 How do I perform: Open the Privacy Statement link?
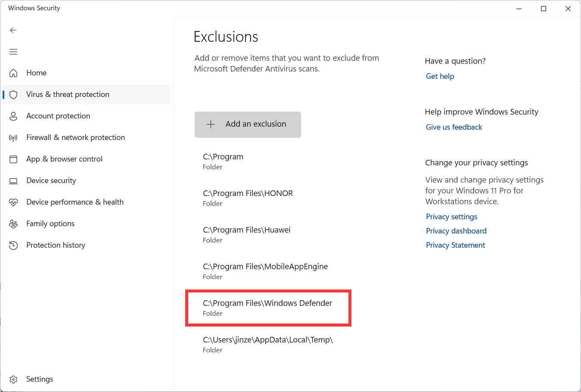click(x=455, y=245)
